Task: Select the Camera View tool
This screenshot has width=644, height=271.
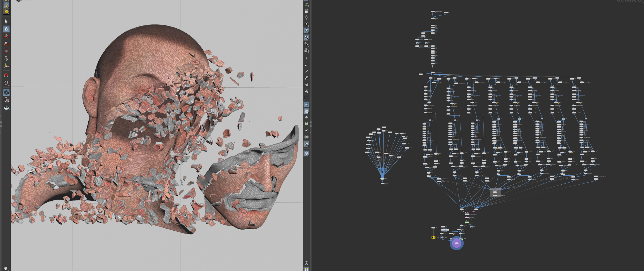Action: click(x=6, y=92)
